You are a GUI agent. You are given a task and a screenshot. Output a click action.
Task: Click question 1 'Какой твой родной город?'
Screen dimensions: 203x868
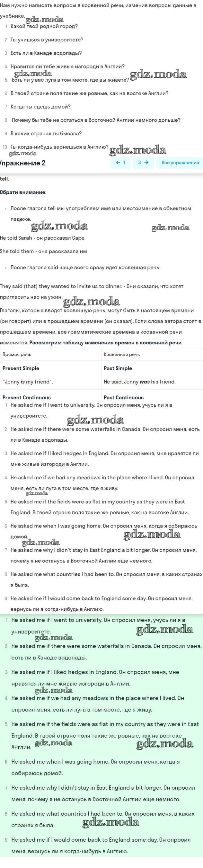coord(44,26)
